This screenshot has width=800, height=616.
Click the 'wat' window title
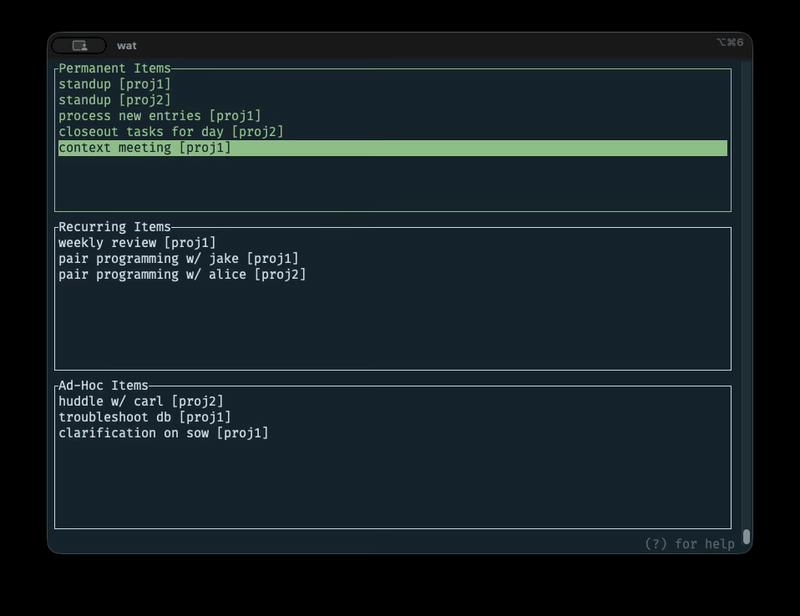tap(126, 45)
